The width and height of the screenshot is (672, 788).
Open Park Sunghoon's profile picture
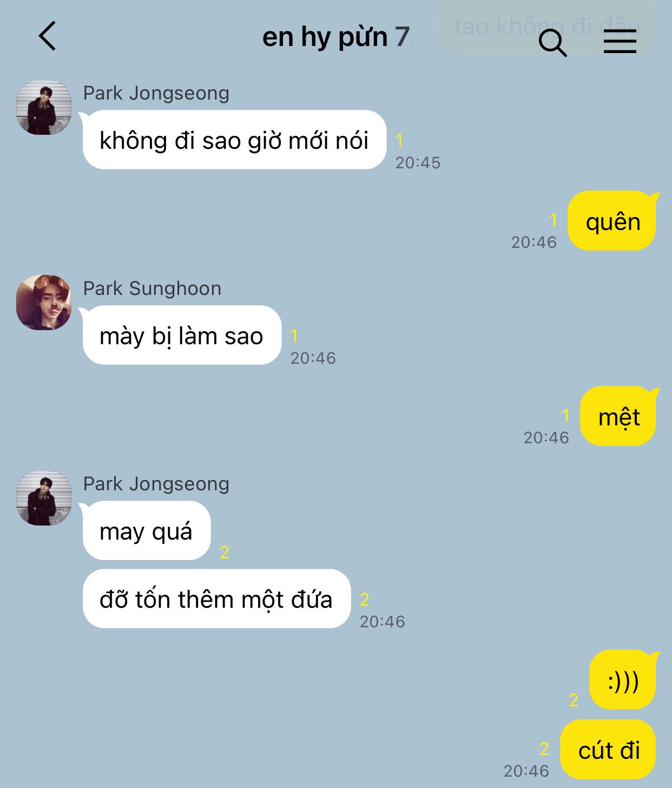point(44,303)
